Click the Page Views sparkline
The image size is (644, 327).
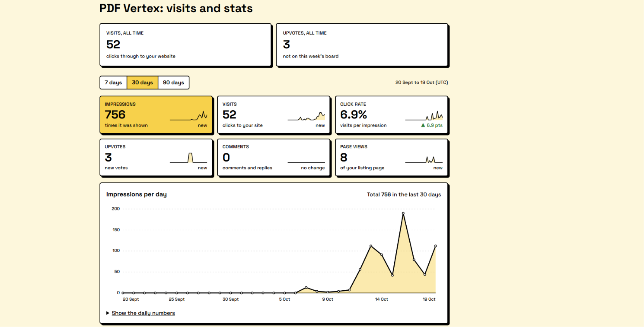pos(424,159)
